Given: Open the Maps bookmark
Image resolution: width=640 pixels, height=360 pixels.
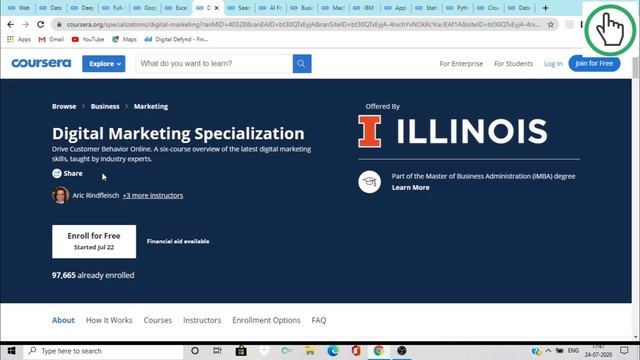Looking at the screenshot, I should [x=124, y=39].
